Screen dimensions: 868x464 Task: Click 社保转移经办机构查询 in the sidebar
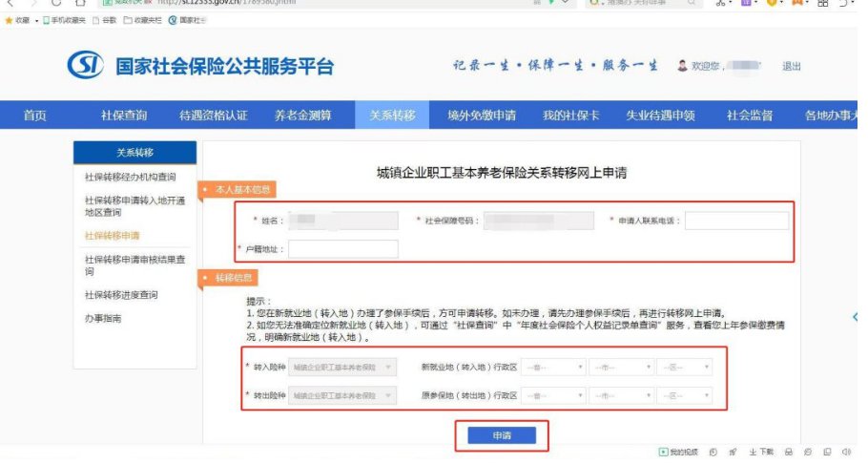130,177
